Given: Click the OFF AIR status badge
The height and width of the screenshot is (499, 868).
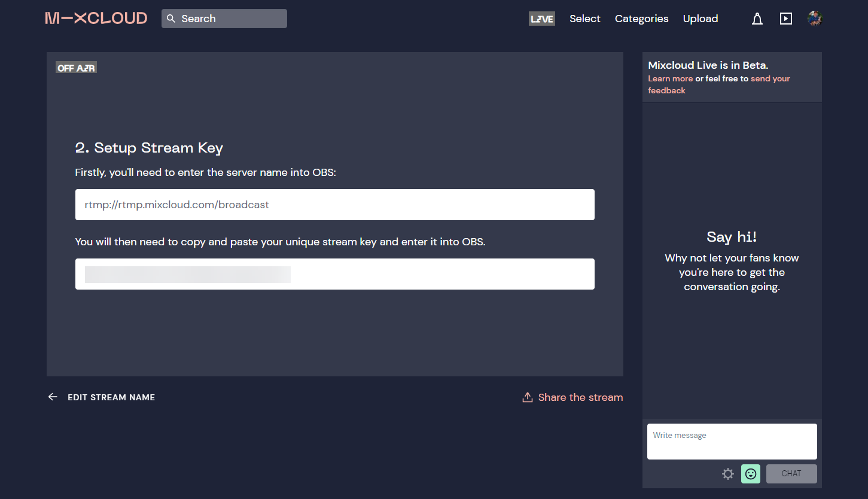Looking at the screenshot, I should click(77, 68).
